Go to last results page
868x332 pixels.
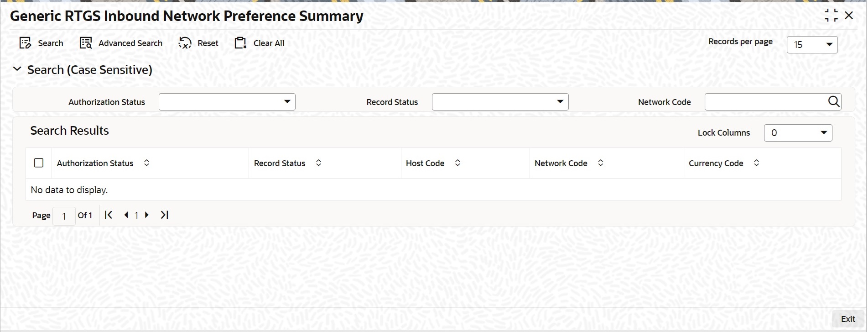[x=165, y=215]
